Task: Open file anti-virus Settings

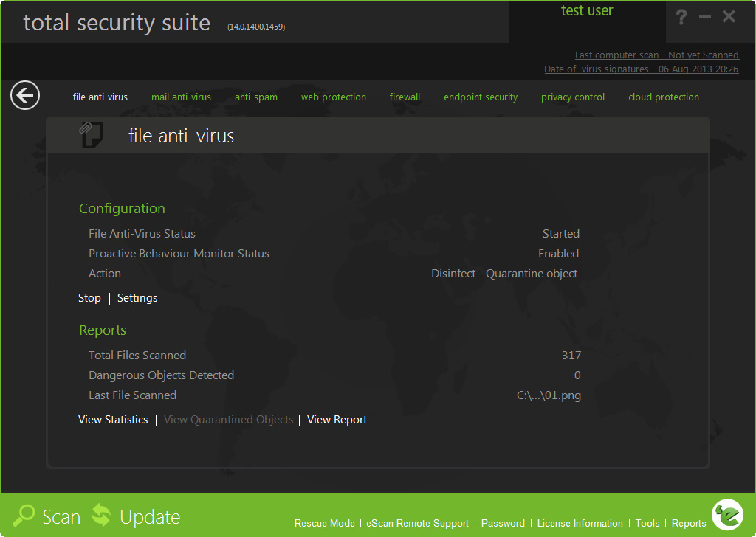Action: pos(137,298)
